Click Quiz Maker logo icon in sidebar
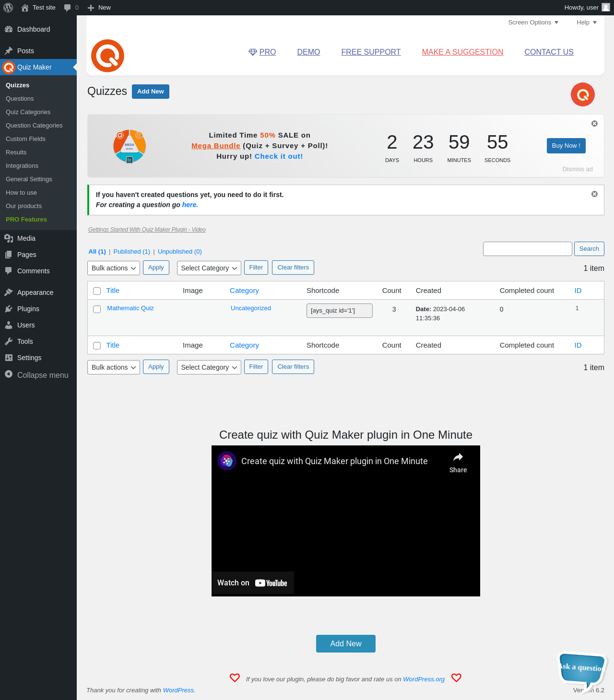Screen dimensions: 614x700 pyautogui.click(x=9, y=67)
